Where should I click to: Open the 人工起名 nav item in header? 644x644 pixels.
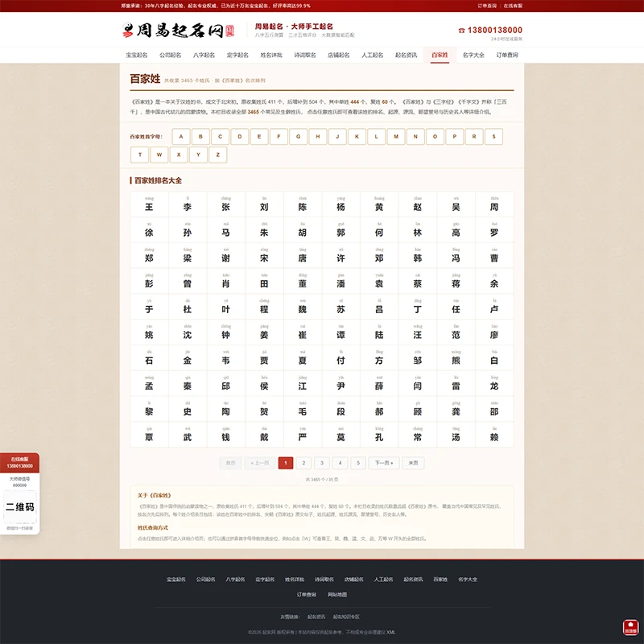(373, 55)
